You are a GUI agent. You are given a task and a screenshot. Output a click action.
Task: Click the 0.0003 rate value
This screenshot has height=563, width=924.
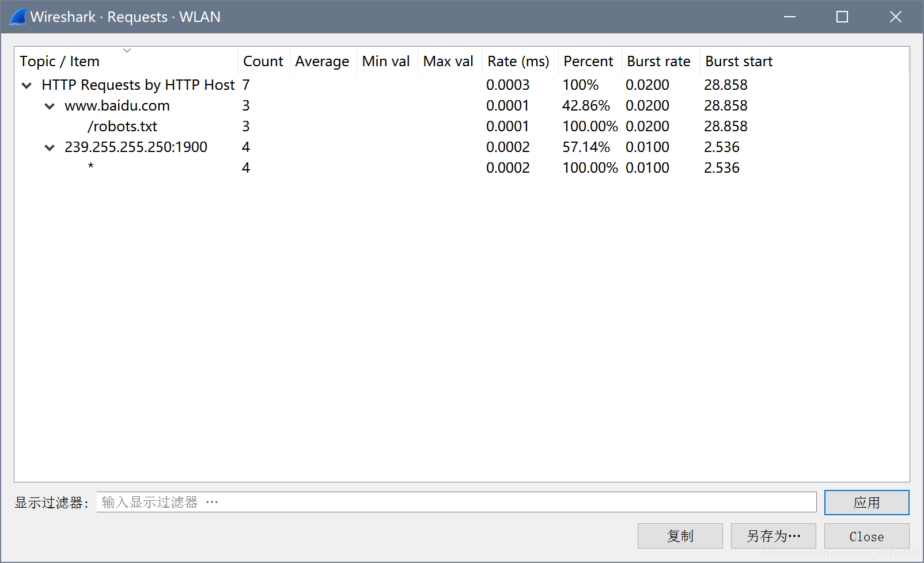click(508, 85)
